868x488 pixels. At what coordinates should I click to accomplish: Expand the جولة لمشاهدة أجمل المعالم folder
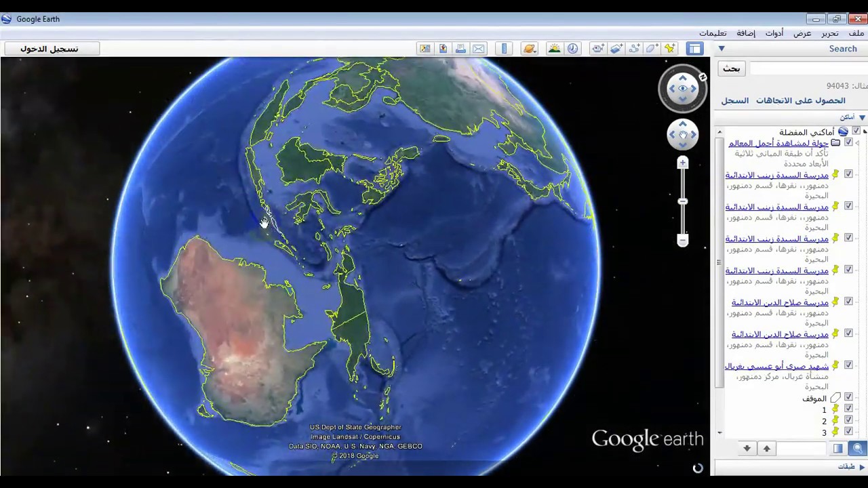click(857, 143)
